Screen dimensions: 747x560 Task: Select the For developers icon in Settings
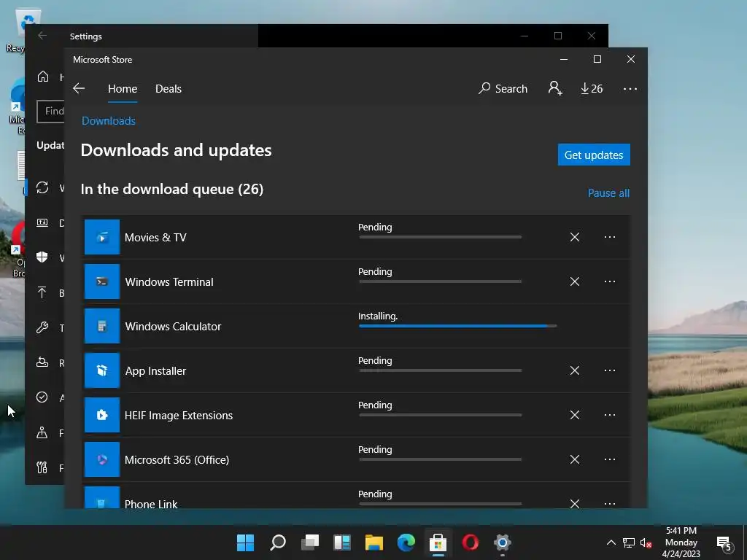(42, 467)
